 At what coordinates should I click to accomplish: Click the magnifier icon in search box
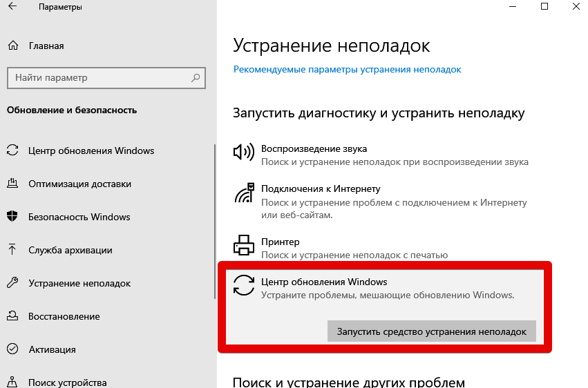(x=196, y=77)
